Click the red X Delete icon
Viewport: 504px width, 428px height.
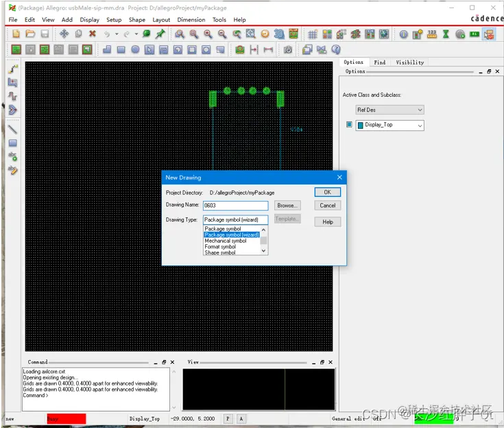(93, 34)
